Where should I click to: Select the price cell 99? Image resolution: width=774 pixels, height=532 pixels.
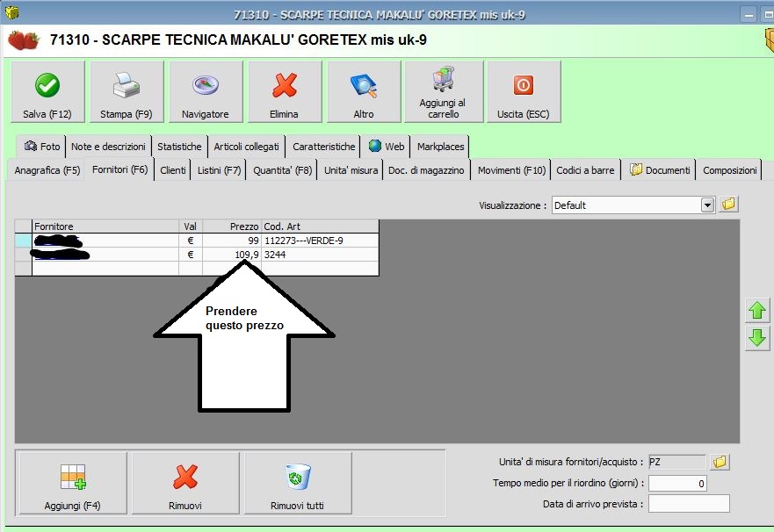coord(232,241)
